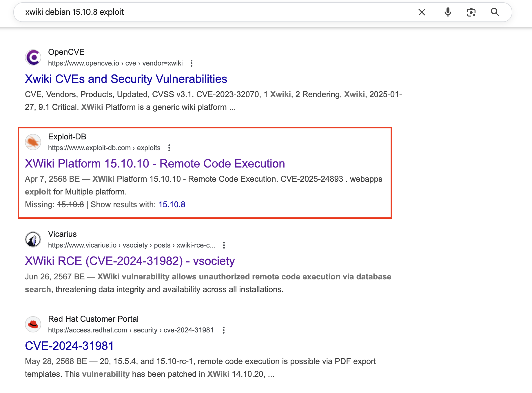Click the Vicarius site favicon
Screen dimensions: 532x393
[33, 239]
